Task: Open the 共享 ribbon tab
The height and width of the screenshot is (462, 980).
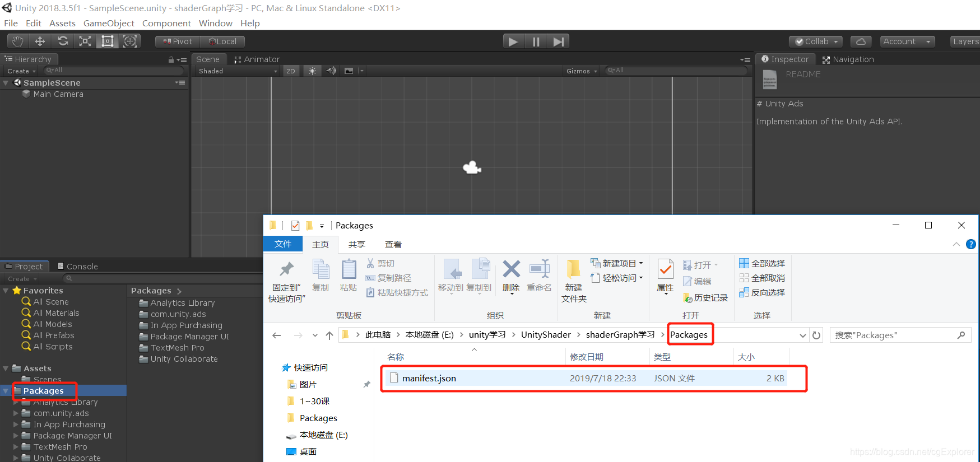Action: (356, 245)
